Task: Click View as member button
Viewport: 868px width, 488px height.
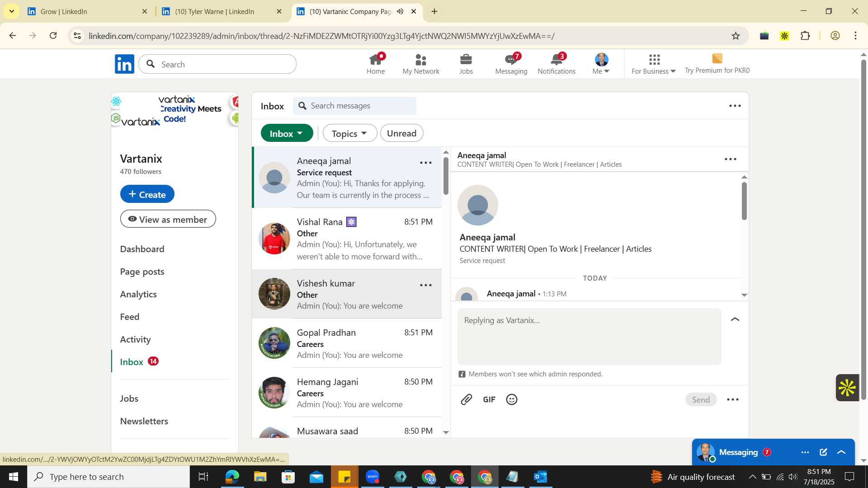Action: [x=168, y=219]
